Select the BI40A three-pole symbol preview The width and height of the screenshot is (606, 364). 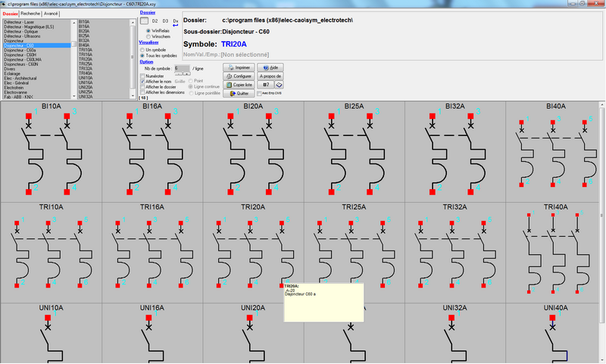pos(552,151)
